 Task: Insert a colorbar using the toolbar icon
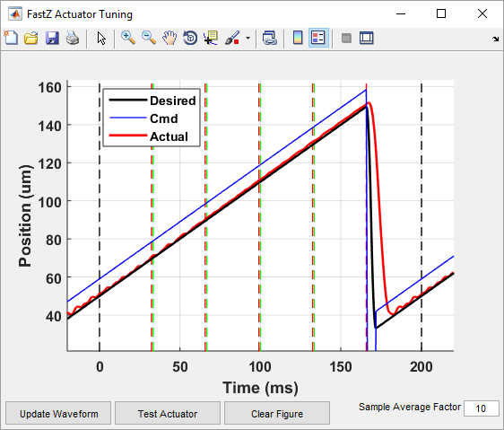click(x=298, y=38)
